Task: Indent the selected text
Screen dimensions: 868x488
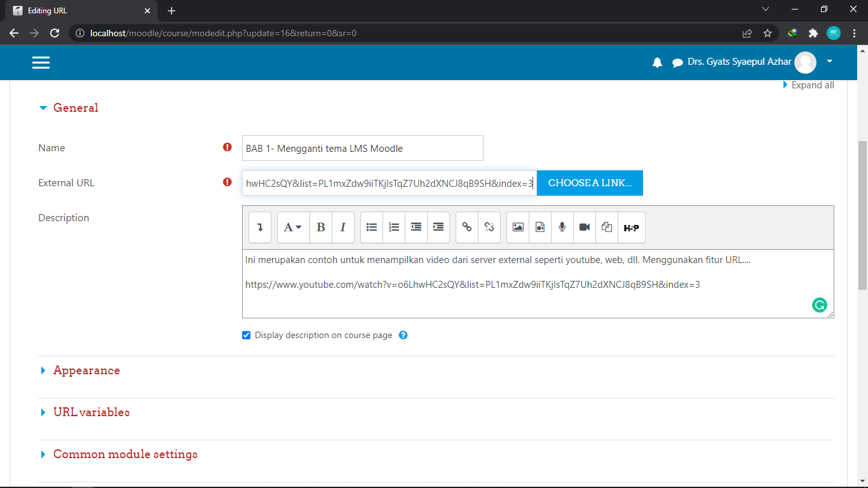Action: coord(438,227)
